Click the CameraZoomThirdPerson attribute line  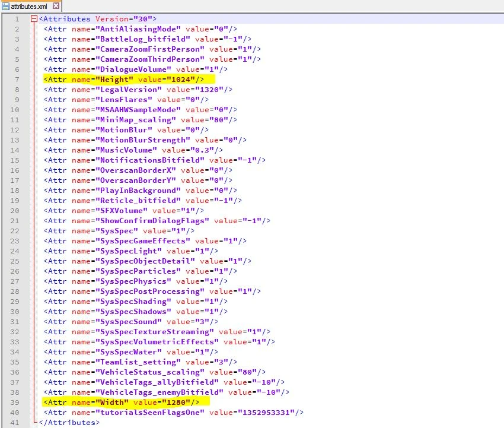pyautogui.click(x=152, y=59)
